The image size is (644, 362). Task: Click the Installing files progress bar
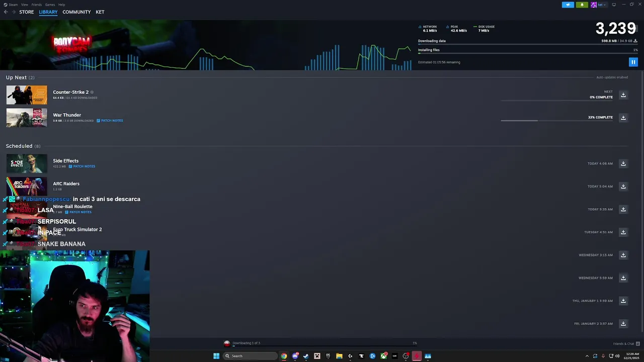528,53
